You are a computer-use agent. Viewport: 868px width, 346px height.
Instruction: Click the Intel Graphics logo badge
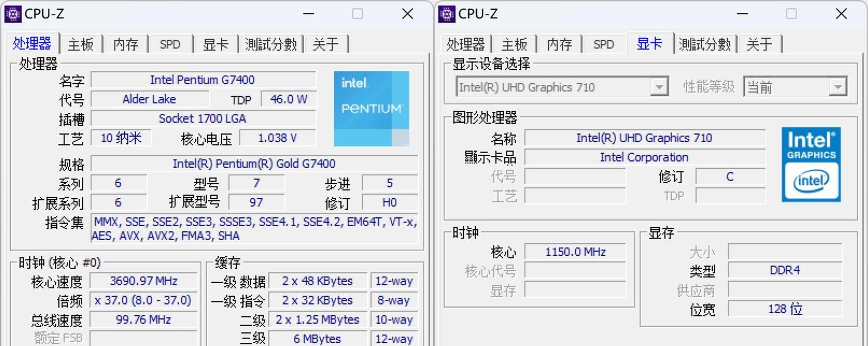point(811,164)
